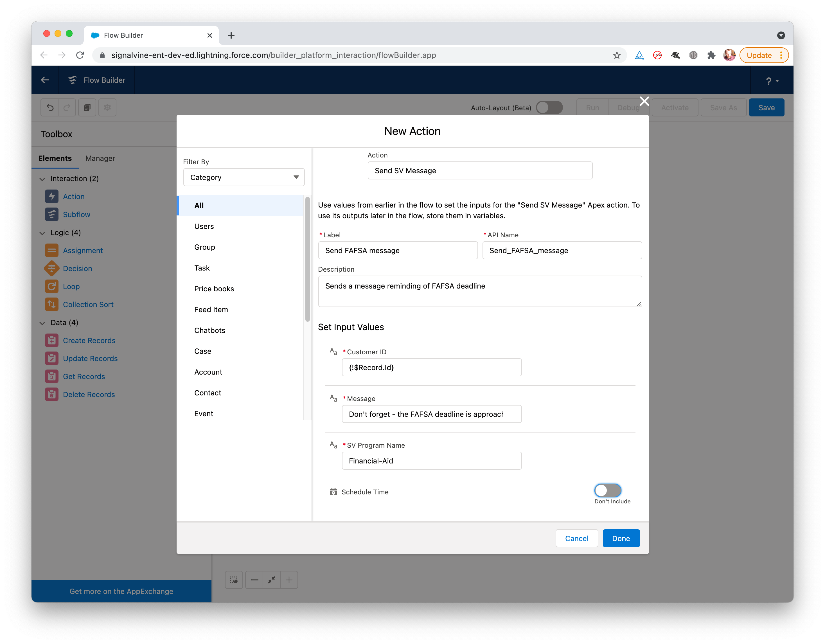Viewport: 825px width, 644px height.
Task: Click the Redo toolbar icon
Action: point(67,108)
